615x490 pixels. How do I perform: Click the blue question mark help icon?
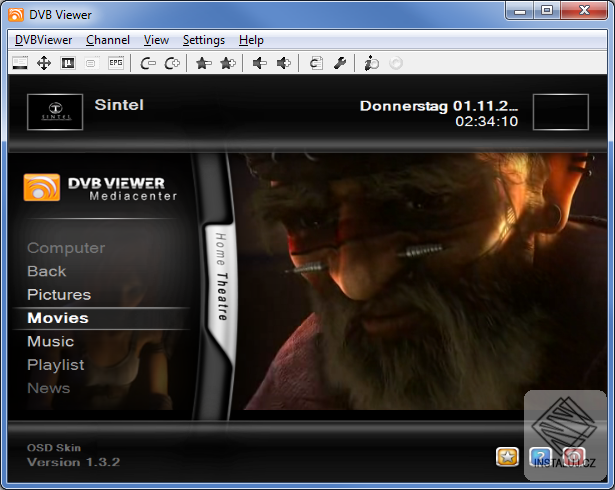pyautogui.click(x=540, y=457)
